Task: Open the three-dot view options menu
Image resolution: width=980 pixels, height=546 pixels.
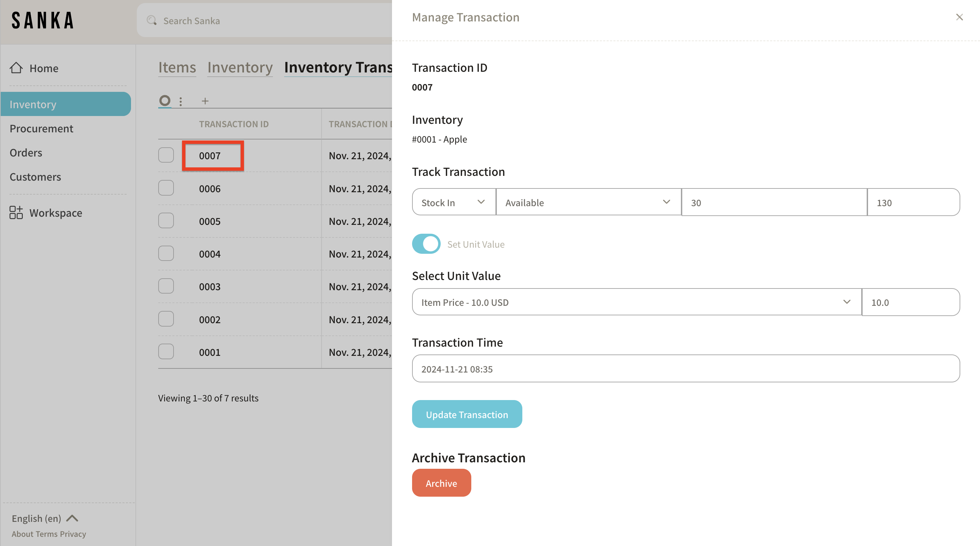Action: click(x=181, y=101)
